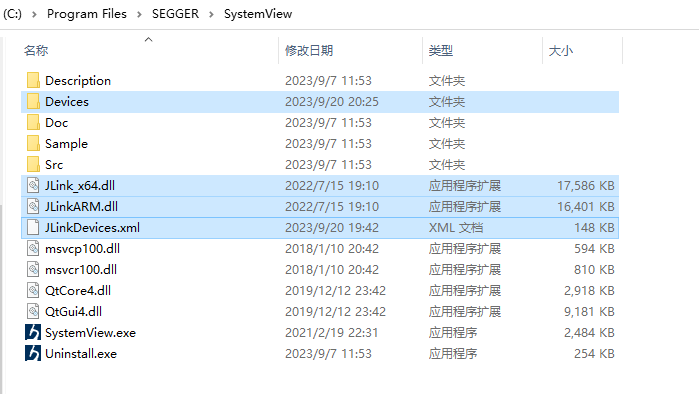Viewport: 699px width, 394px height.
Task: Click the msvcp100.dll file icon
Action: coord(33,249)
